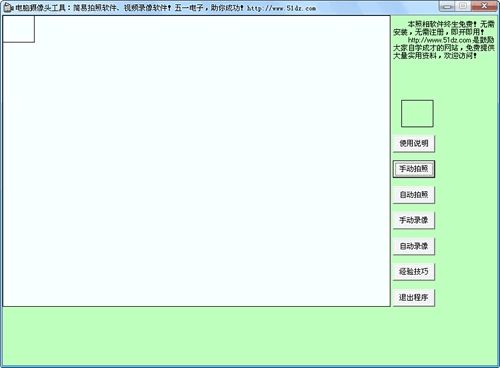
Task: Open the 使用说明 instructions button
Action: coord(414,144)
